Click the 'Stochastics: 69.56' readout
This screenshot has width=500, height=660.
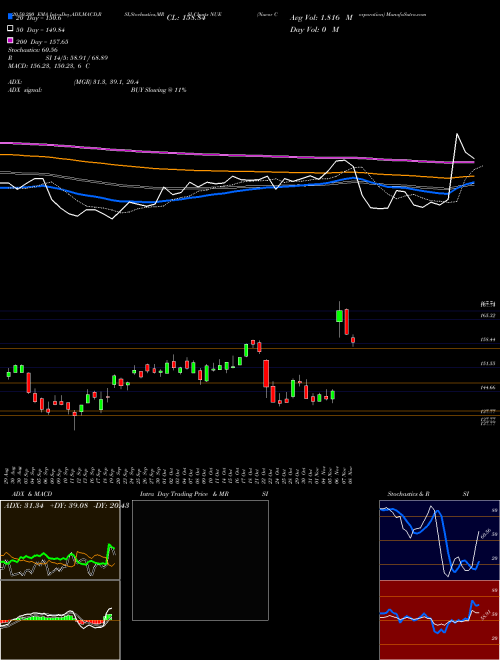[33, 50]
